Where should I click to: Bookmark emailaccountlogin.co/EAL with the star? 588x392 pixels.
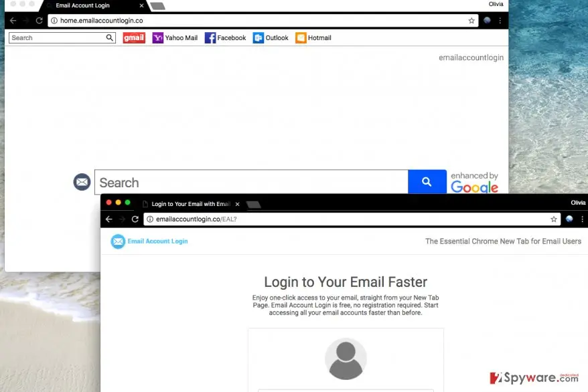tap(553, 219)
